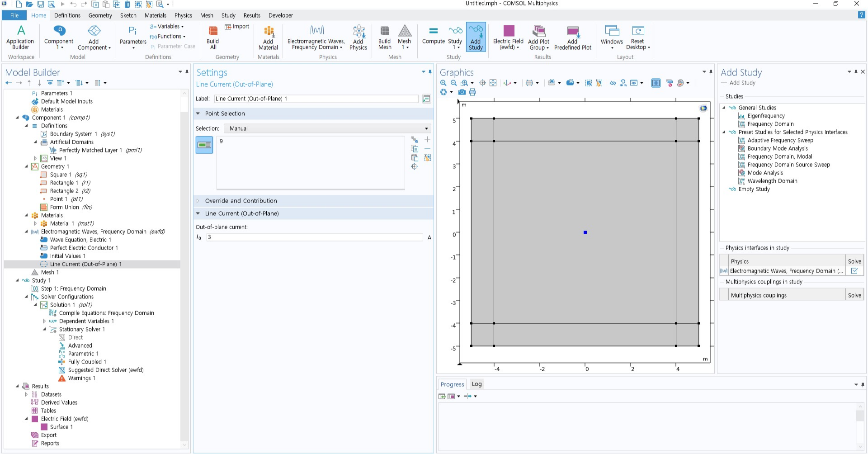This screenshot has width=868, height=454.
Task: Click the Out-of-plane current input field
Action: (x=315, y=237)
